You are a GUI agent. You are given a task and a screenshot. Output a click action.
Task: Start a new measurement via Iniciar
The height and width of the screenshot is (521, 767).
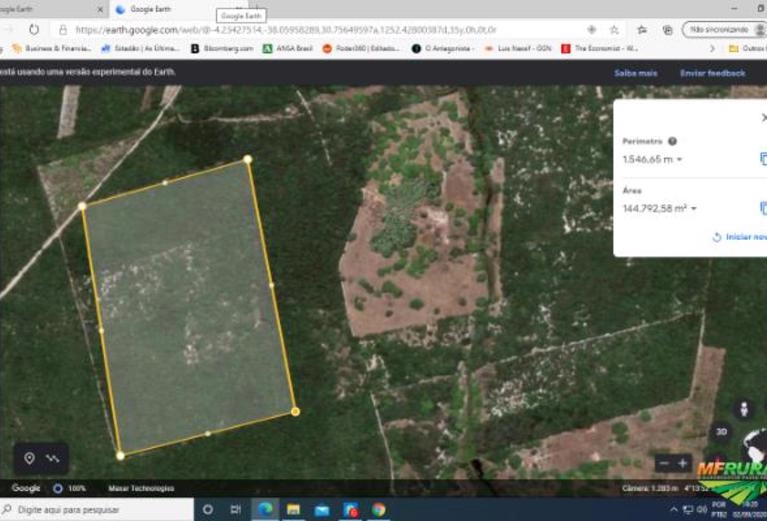click(740, 237)
